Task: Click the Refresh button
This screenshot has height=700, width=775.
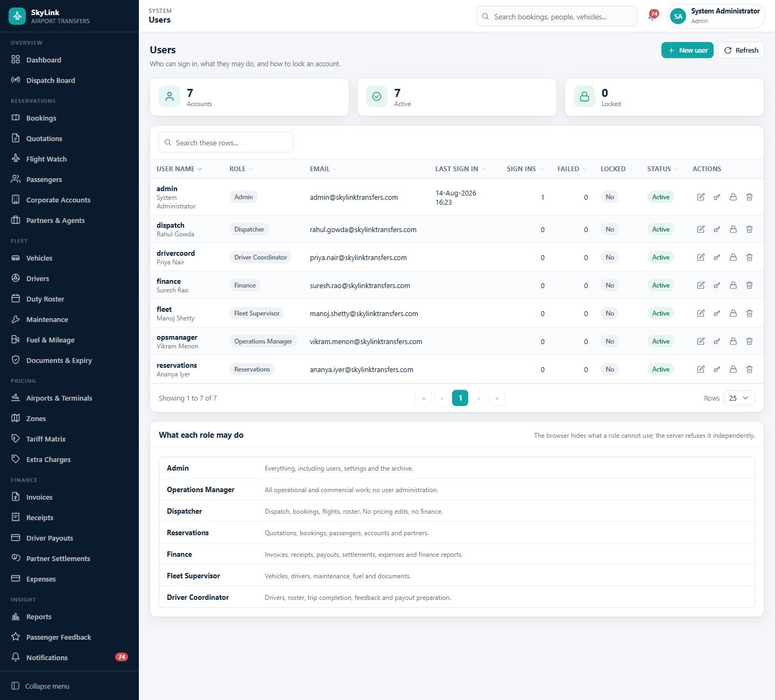Action: (x=741, y=50)
